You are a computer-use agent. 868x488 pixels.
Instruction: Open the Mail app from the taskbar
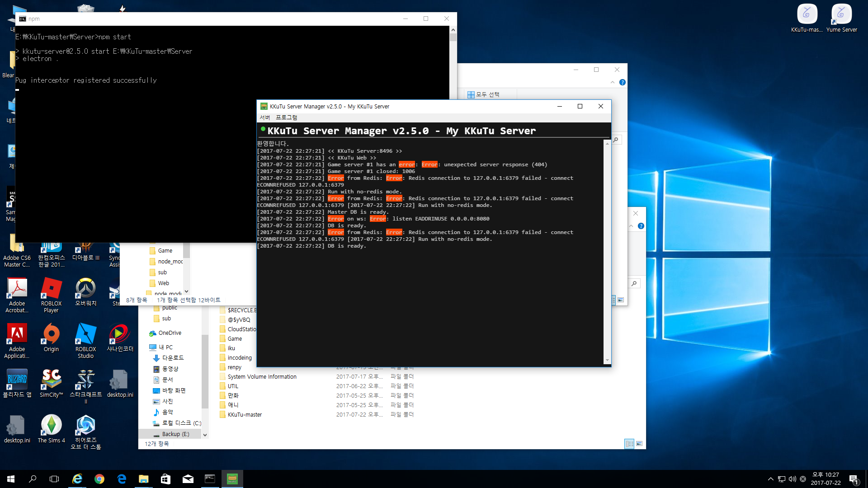(188, 479)
